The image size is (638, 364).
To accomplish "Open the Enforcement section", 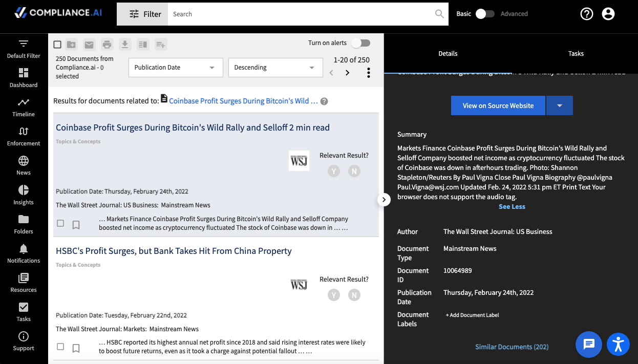I will point(23,136).
